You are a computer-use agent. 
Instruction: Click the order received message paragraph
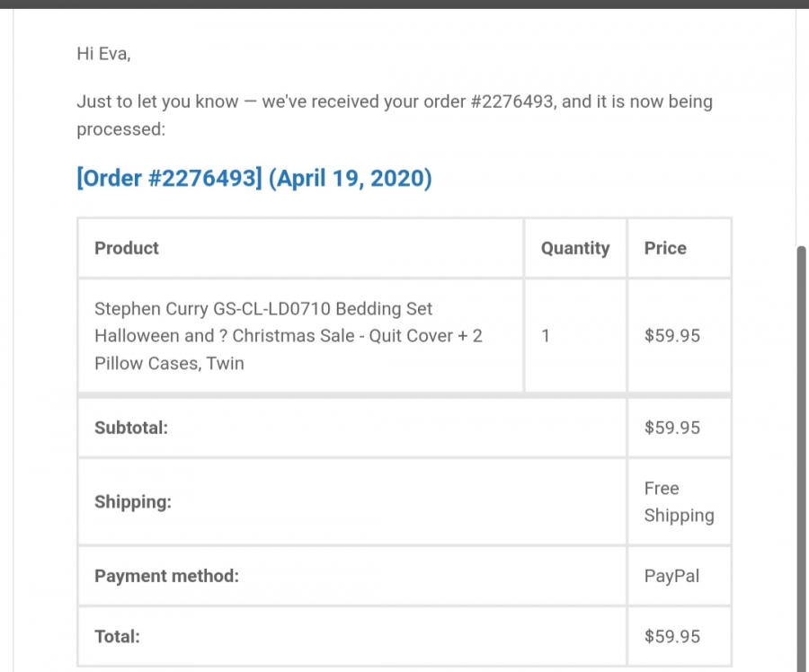[x=395, y=115]
